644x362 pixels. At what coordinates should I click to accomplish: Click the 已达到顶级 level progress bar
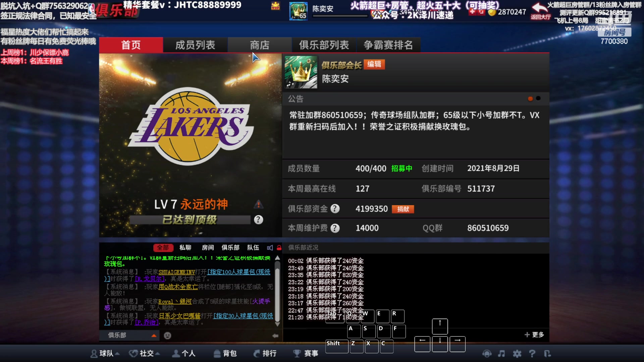pyautogui.click(x=190, y=220)
